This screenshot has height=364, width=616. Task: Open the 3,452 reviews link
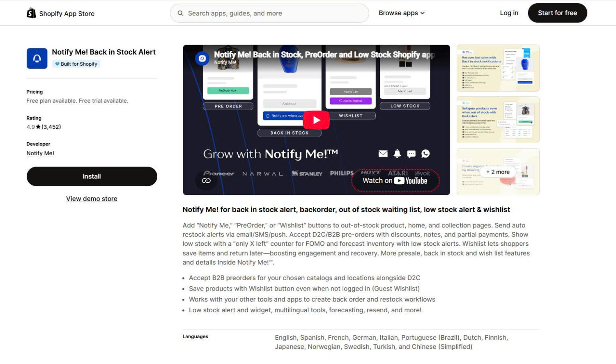point(51,127)
